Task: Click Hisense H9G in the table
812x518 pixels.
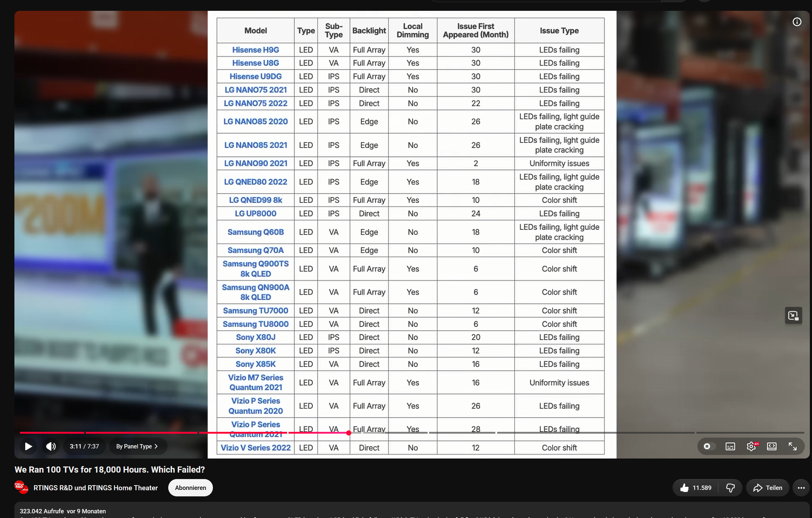Action: (255, 50)
